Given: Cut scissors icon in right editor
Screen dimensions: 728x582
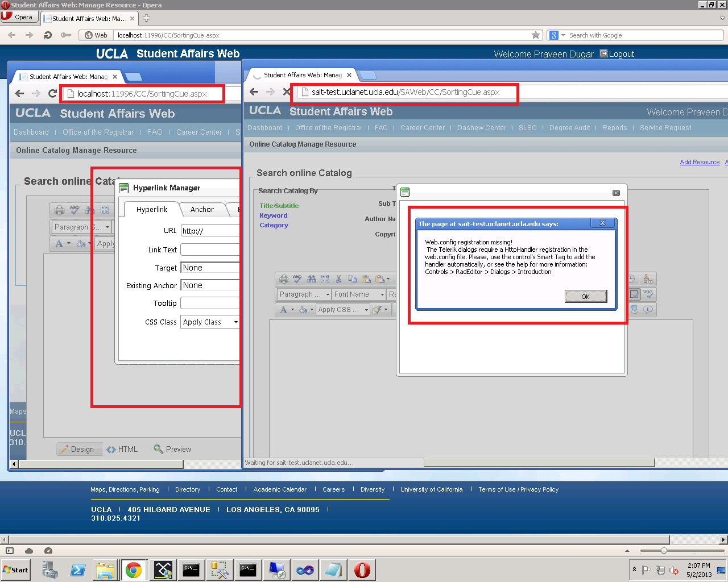Looking at the screenshot, I should tap(338, 279).
